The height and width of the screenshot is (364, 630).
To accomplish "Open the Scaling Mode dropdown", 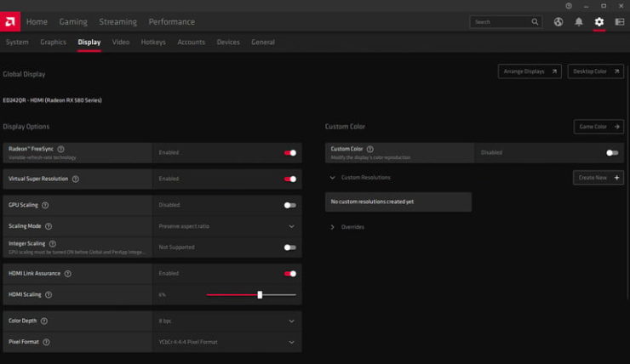I will click(x=227, y=226).
